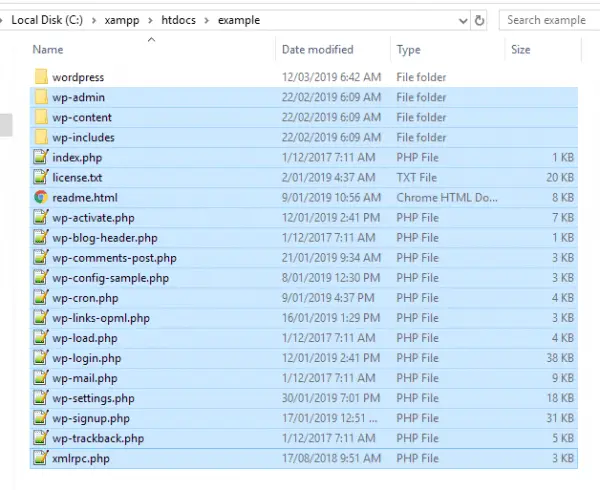Screen dimensions: 600x490
Task: Navigate to htdocs breadcrumb
Action: (178, 20)
